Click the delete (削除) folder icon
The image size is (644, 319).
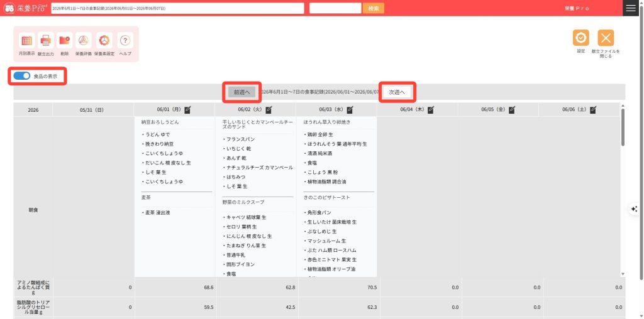65,41
